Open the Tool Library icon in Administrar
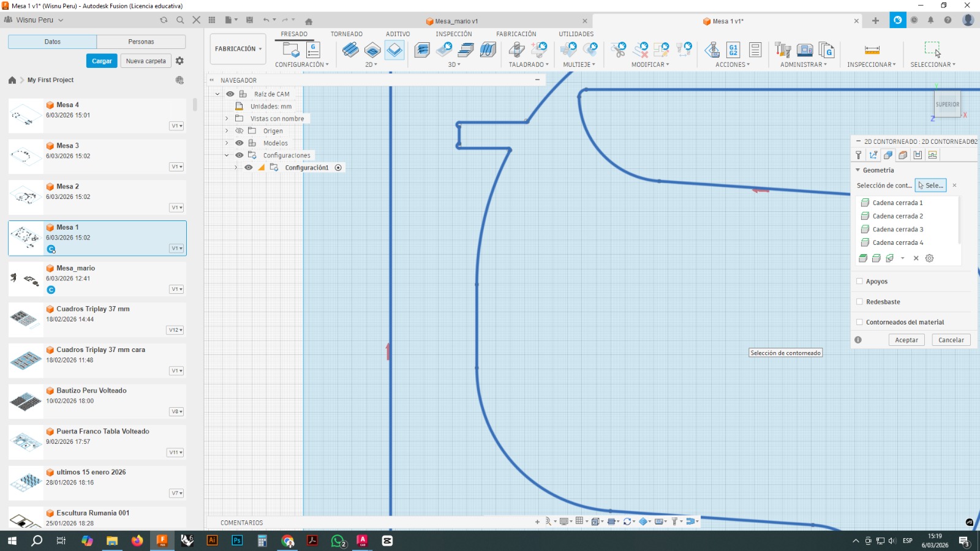This screenshot has width=980, height=551. (x=783, y=50)
